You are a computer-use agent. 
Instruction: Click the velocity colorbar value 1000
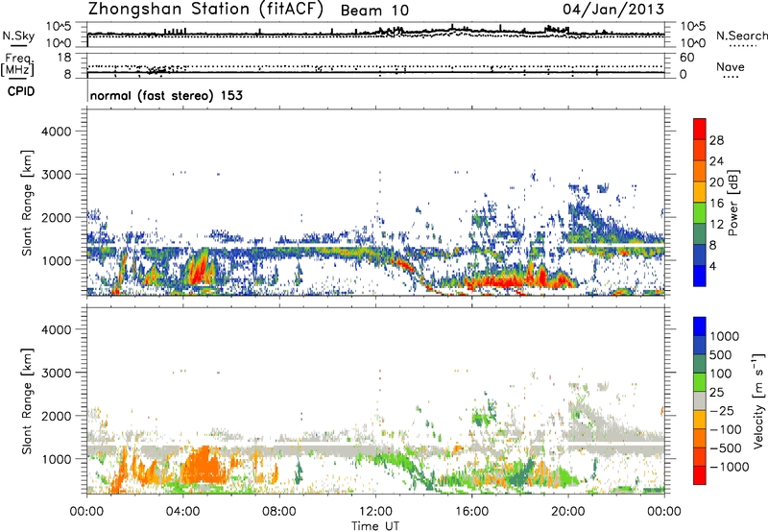tap(725, 336)
